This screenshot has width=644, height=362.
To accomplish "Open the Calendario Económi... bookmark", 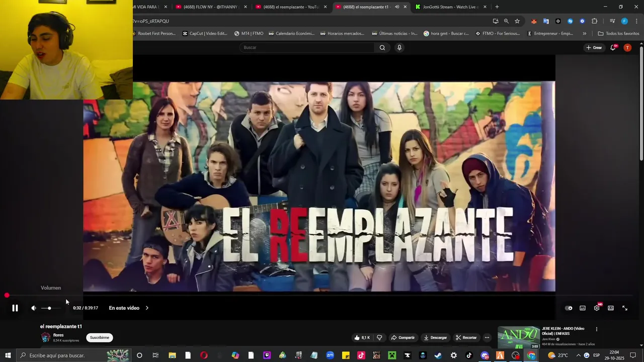I will [x=291, y=34].
